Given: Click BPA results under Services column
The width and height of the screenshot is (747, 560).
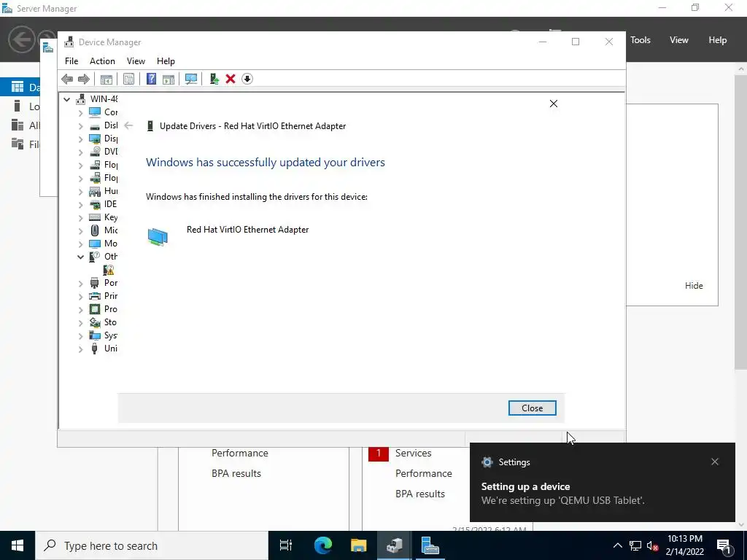Looking at the screenshot, I should tap(419, 494).
